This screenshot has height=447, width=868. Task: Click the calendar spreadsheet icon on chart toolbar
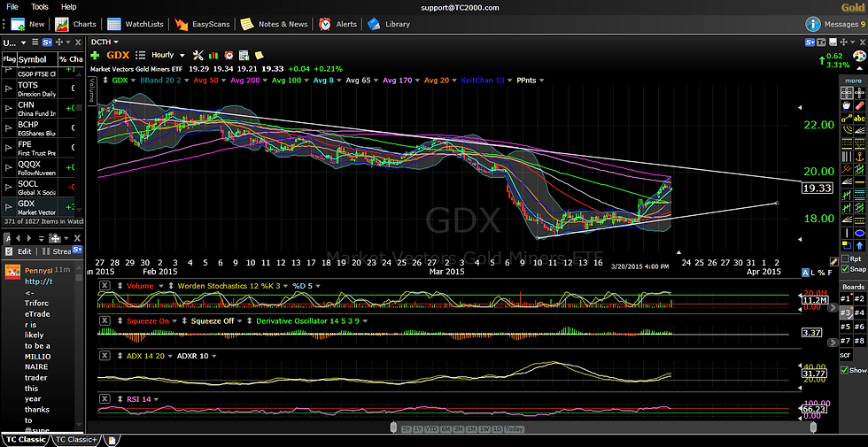244,55
